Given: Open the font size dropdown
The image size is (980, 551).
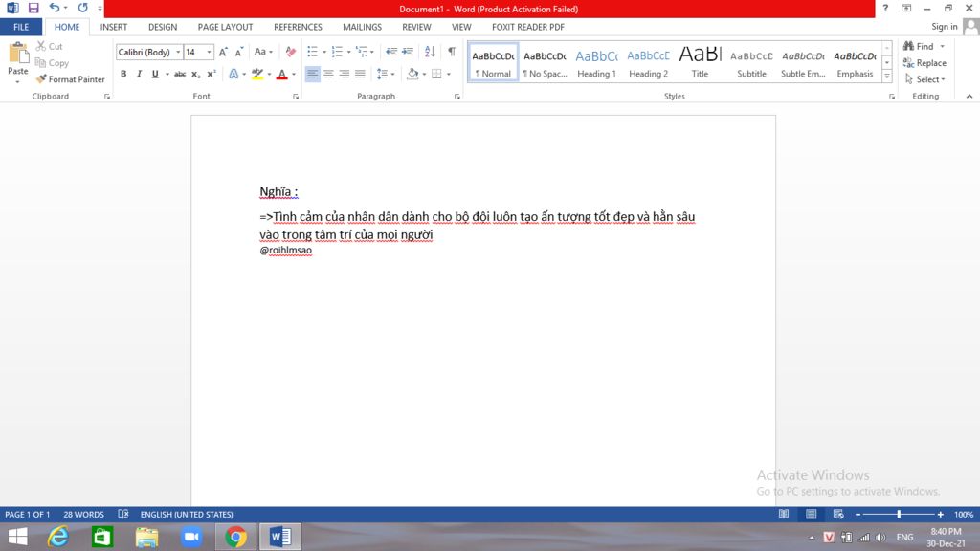Looking at the screenshot, I should [209, 52].
